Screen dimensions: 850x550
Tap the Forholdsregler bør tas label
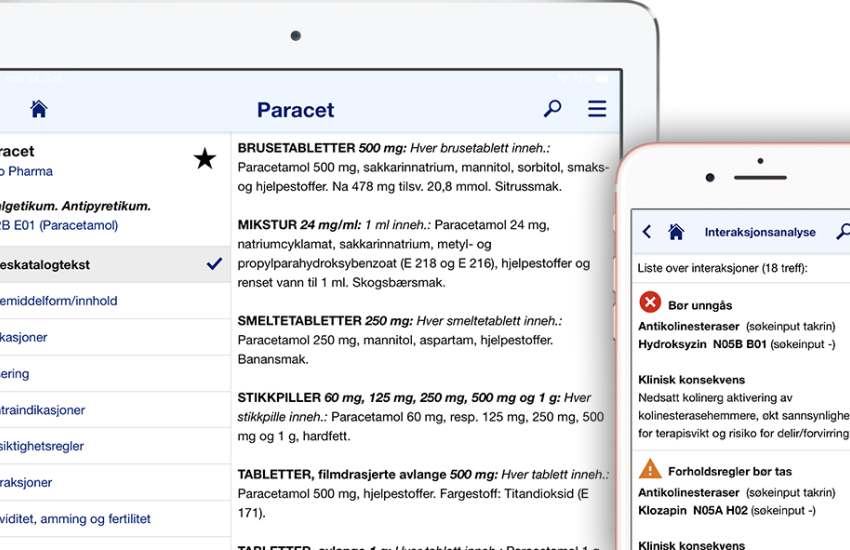pos(730,471)
